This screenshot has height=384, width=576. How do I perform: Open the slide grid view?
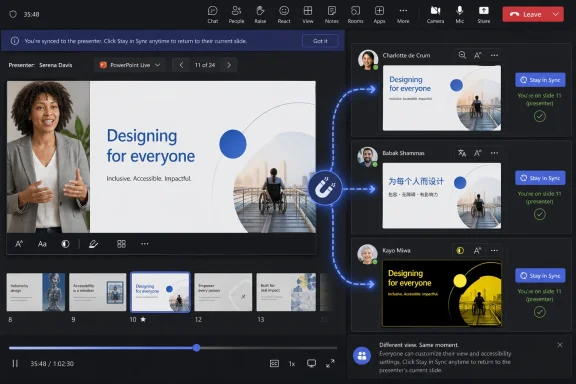[121, 244]
